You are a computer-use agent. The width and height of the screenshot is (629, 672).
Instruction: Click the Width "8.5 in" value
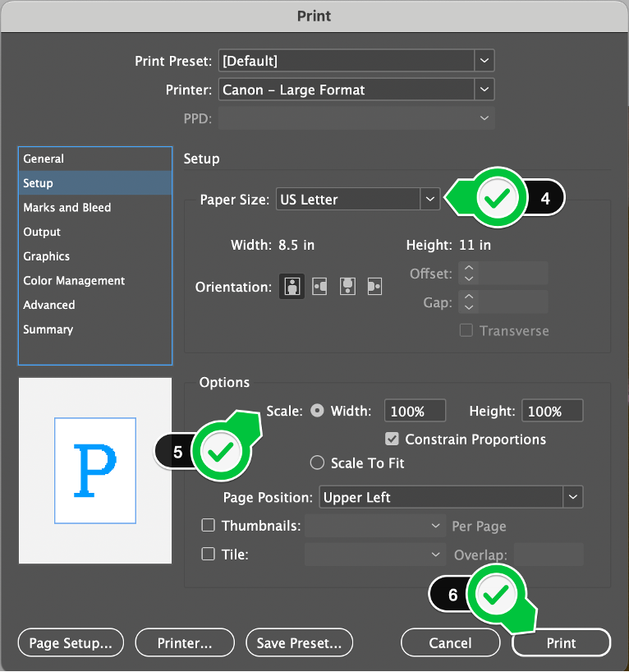(296, 245)
